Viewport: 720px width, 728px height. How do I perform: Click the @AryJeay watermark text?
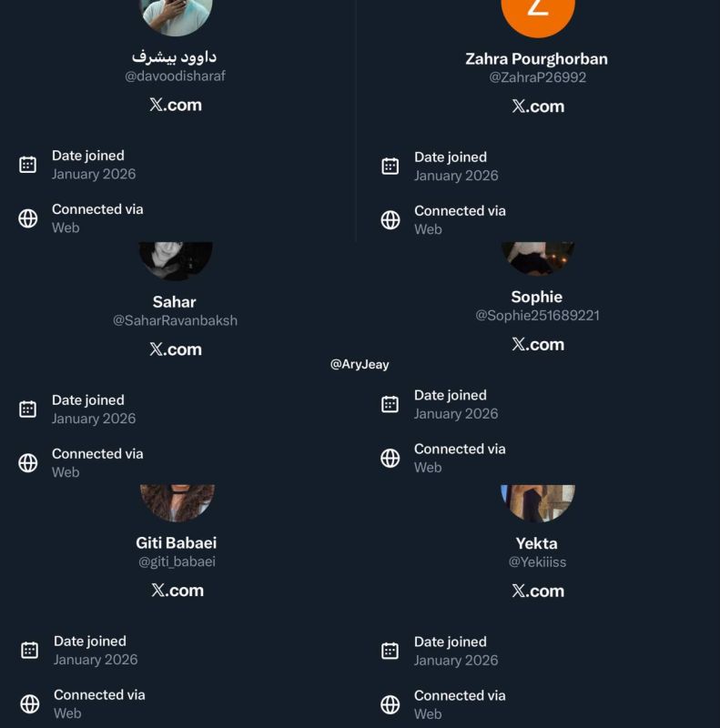click(x=360, y=364)
